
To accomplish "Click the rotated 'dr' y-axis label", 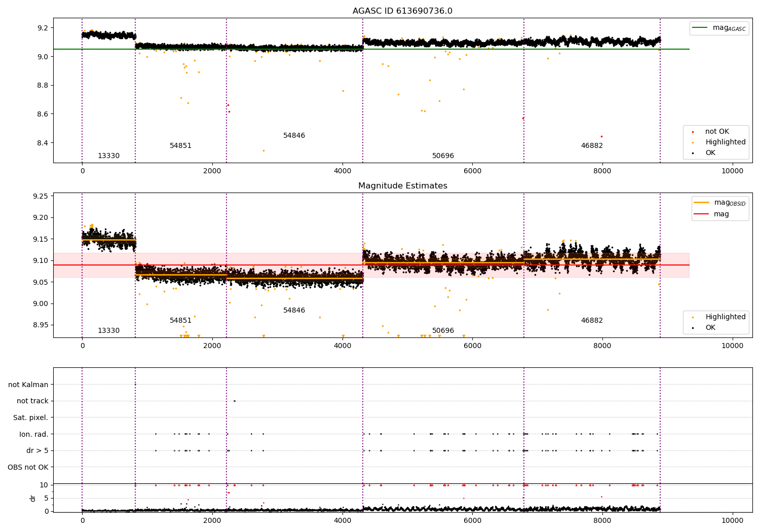I will click(x=33, y=499).
